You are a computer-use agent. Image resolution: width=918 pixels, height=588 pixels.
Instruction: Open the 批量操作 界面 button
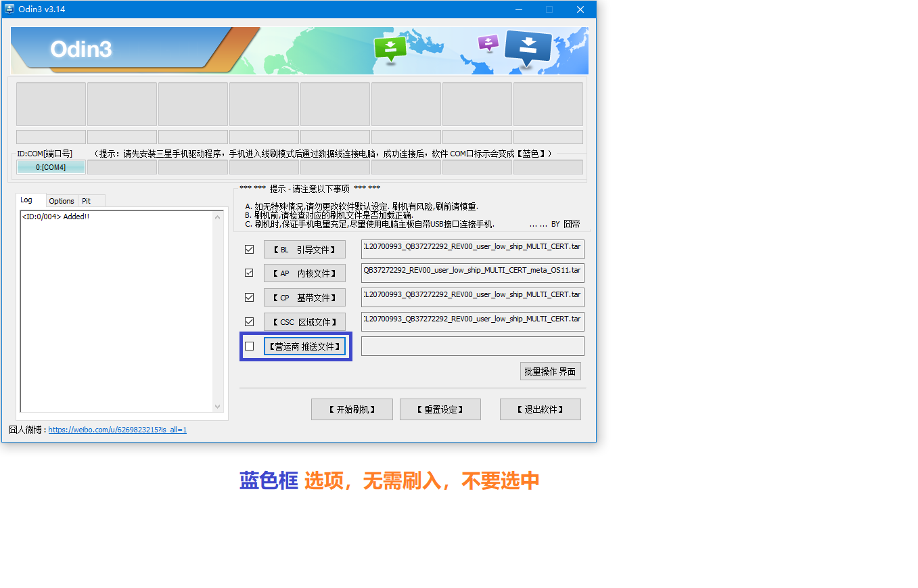click(x=551, y=371)
